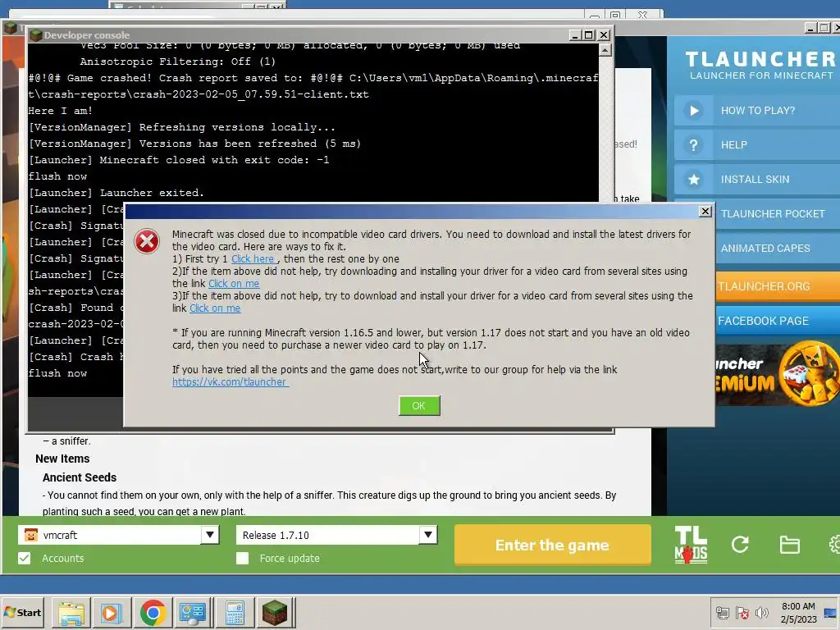Open the vk.com/tlauncher link
This screenshot has width=840, height=630.
(231, 382)
